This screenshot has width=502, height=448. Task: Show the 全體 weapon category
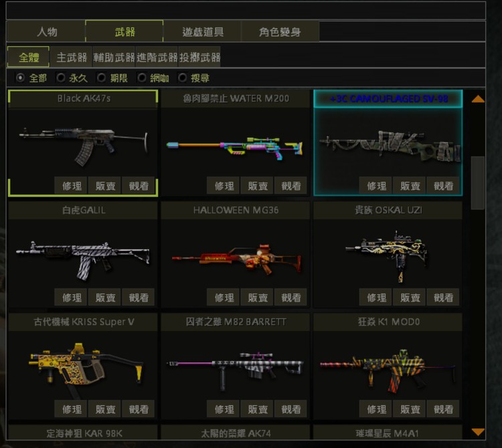(x=29, y=57)
